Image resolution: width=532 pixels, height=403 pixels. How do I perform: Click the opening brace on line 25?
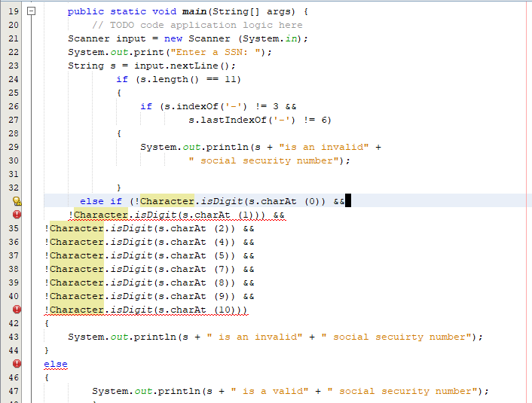pyautogui.click(x=119, y=93)
